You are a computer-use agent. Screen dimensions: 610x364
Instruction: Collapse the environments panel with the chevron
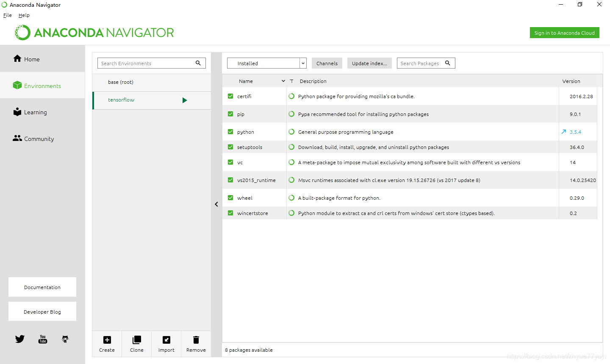(216, 204)
